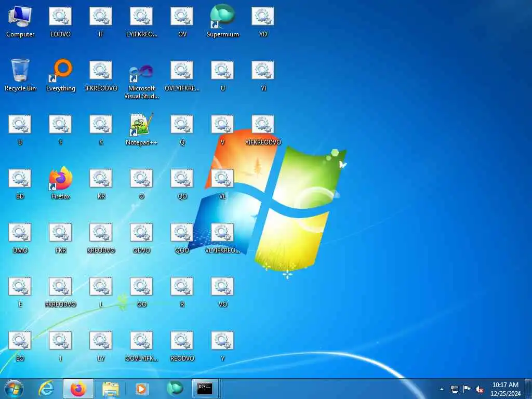Select the file icon labeled VL
Viewport: 532px width, 399px height.
pos(222,183)
